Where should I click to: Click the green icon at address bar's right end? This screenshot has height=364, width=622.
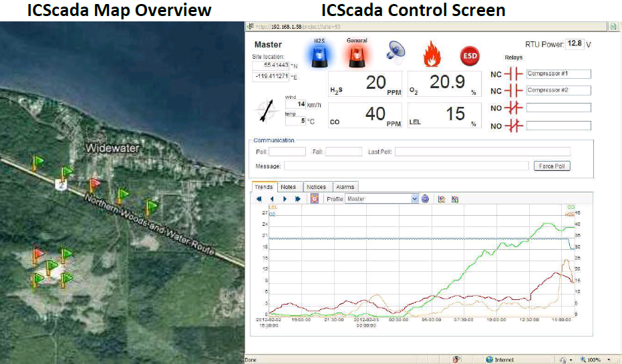click(x=613, y=27)
